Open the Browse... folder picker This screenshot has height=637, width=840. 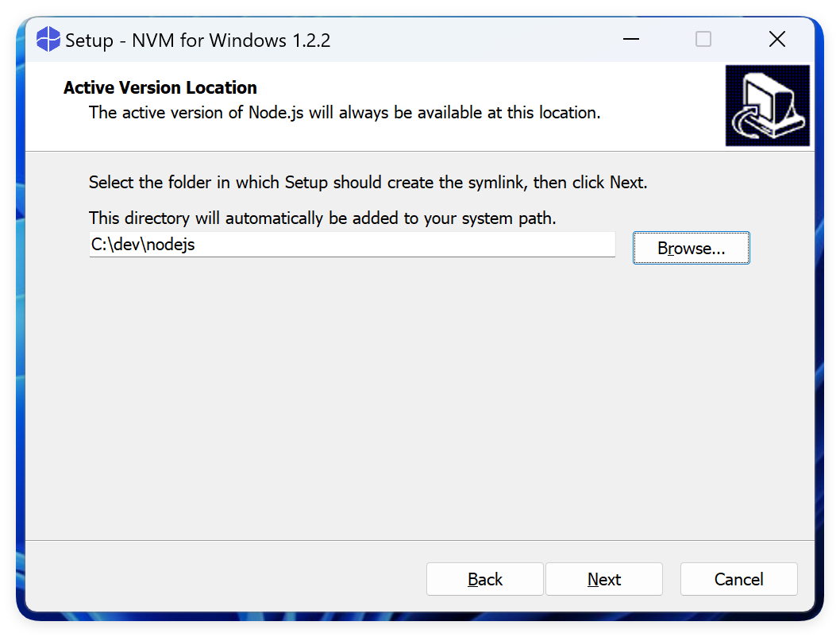(x=691, y=248)
